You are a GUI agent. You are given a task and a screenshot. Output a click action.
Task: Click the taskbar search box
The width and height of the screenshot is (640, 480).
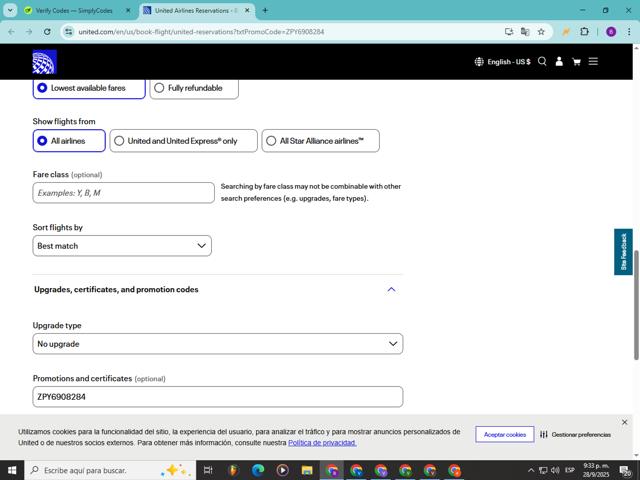coord(110,470)
